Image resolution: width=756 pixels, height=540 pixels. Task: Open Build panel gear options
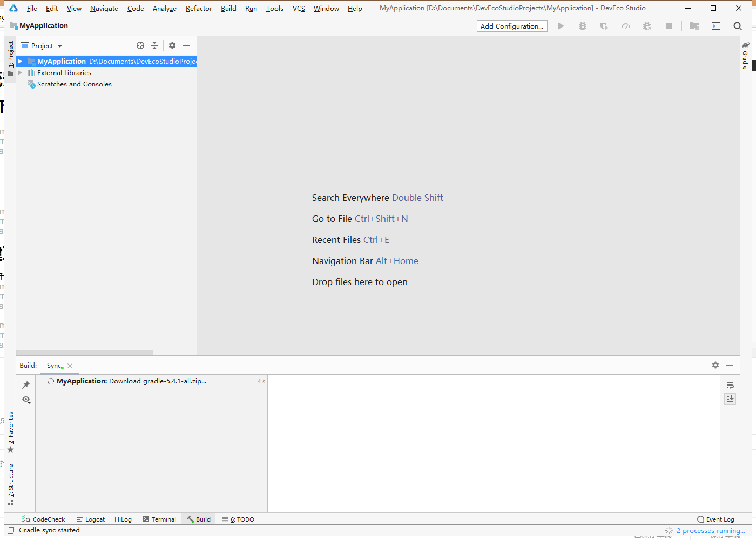coord(715,365)
